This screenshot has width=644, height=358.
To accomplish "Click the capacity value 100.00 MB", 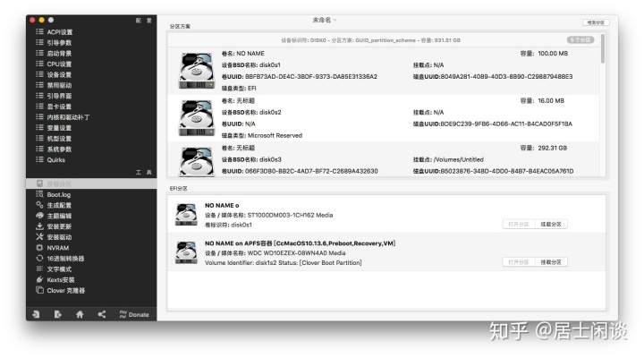I will 553,54.
